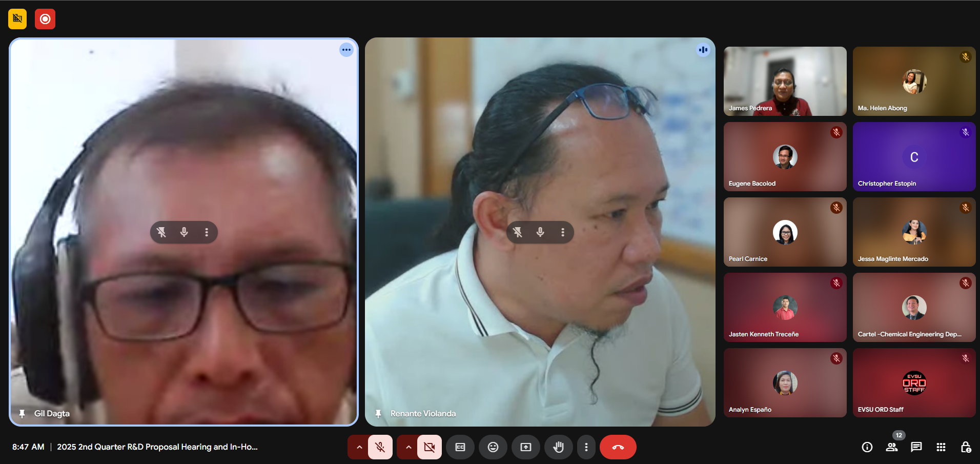Select James Pedrera's video thumbnail
This screenshot has height=464, width=980.
[x=785, y=81]
